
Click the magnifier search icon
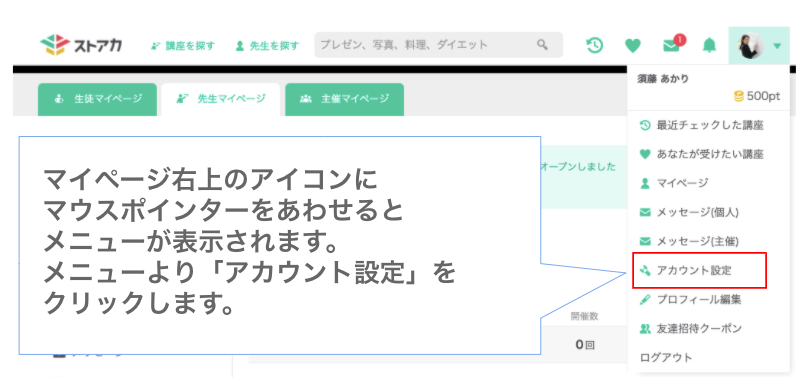542,44
